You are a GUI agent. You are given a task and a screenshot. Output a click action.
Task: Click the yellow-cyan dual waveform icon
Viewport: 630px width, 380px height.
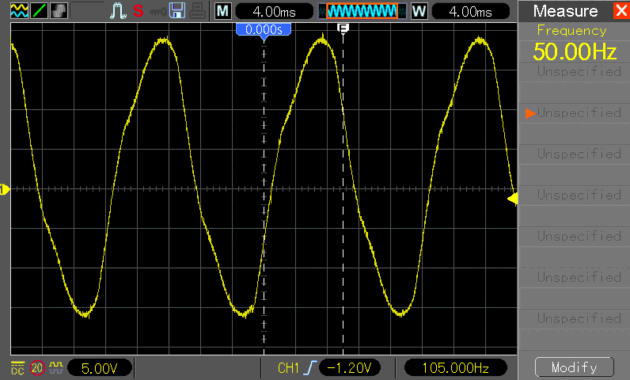19,10
